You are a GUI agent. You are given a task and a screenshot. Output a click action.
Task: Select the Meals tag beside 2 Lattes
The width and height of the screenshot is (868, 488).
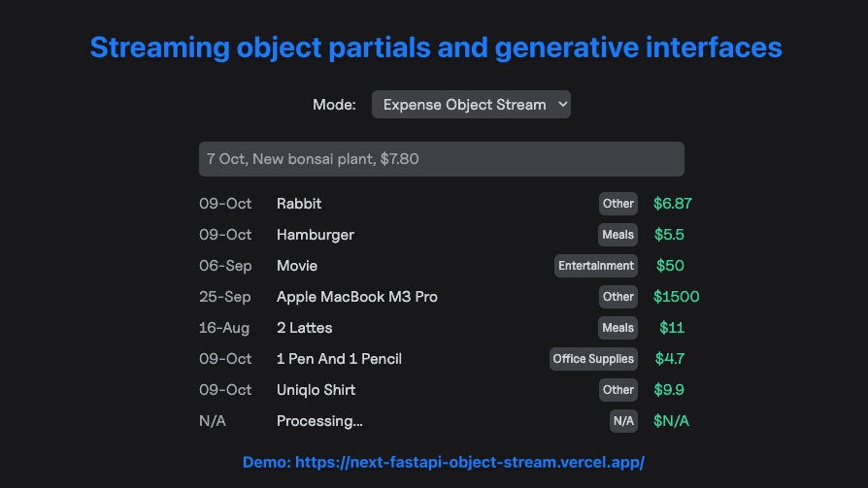(618, 328)
